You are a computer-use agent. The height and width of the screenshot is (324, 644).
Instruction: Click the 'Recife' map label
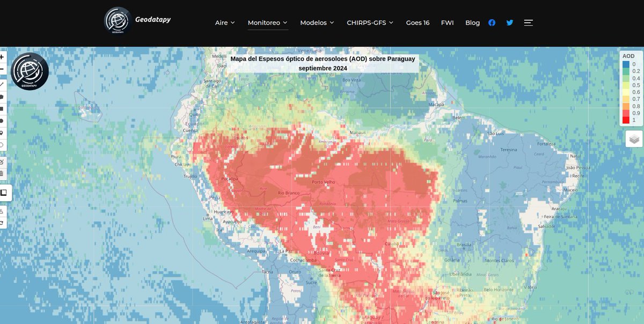click(x=578, y=175)
